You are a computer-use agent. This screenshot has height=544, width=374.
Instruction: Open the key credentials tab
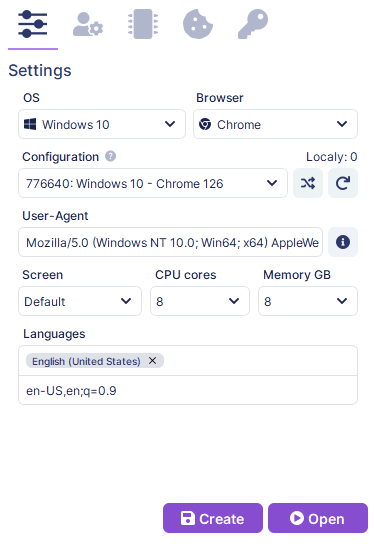point(253,24)
